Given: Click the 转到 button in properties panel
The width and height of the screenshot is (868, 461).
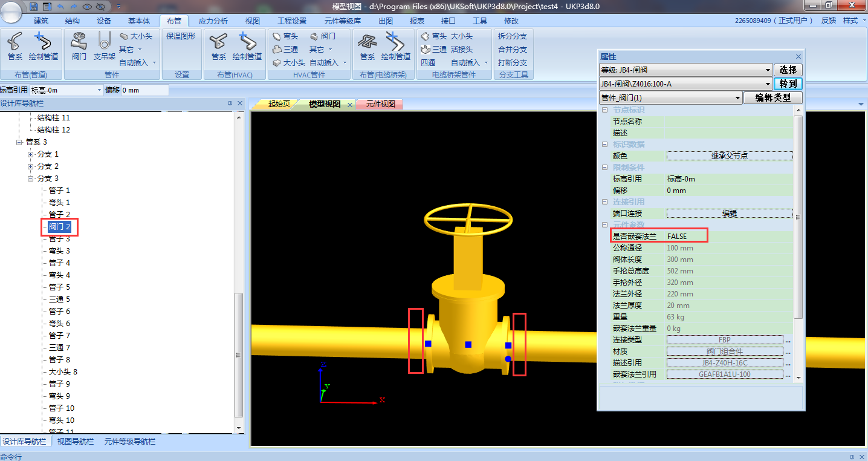Looking at the screenshot, I should click(x=788, y=83).
